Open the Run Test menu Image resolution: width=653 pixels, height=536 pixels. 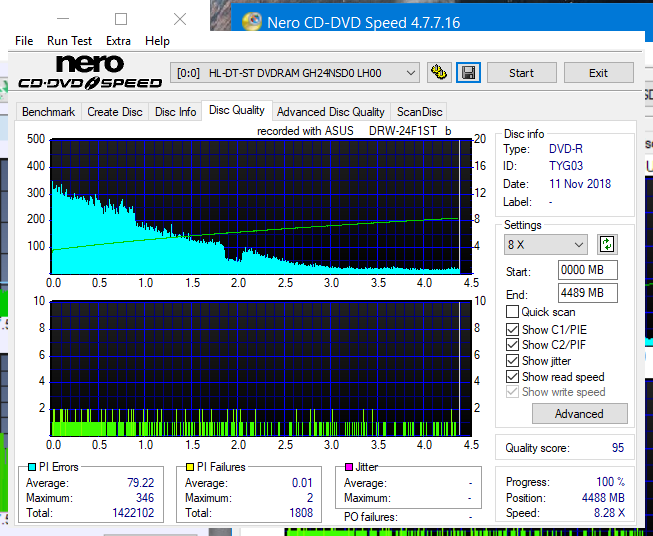69,41
